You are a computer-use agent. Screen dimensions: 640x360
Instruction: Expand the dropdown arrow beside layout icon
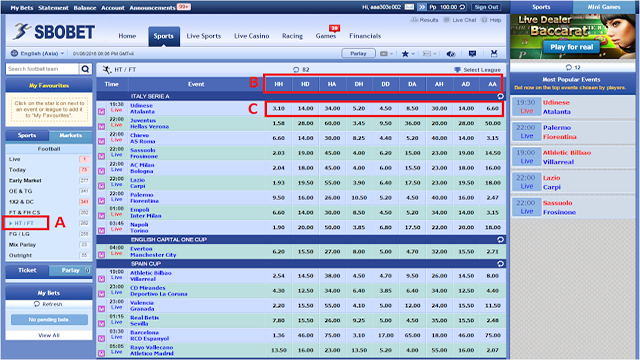[435, 54]
